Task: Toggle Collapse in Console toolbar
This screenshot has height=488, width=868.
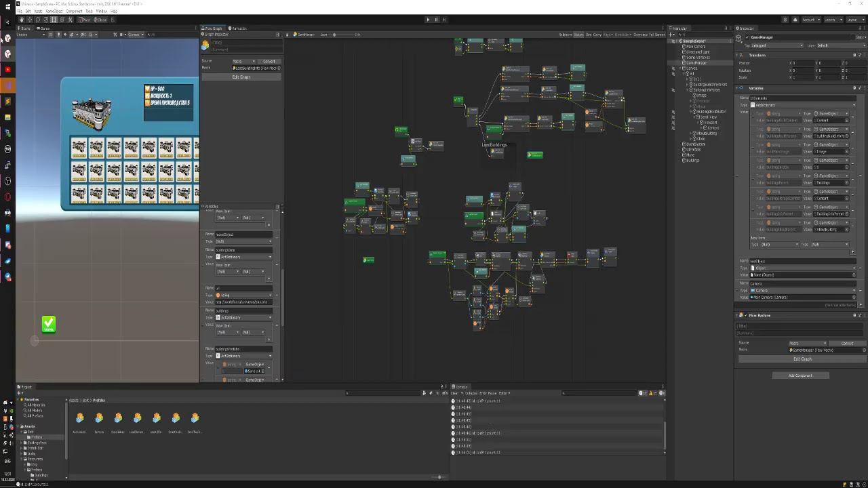Action: (471, 393)
